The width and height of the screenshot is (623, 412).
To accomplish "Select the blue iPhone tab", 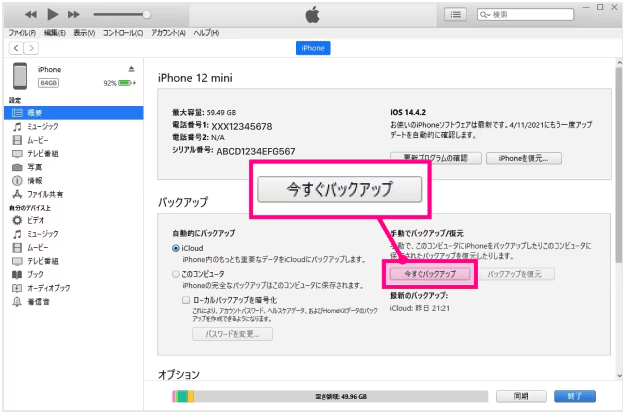I will tap(313, 48).
